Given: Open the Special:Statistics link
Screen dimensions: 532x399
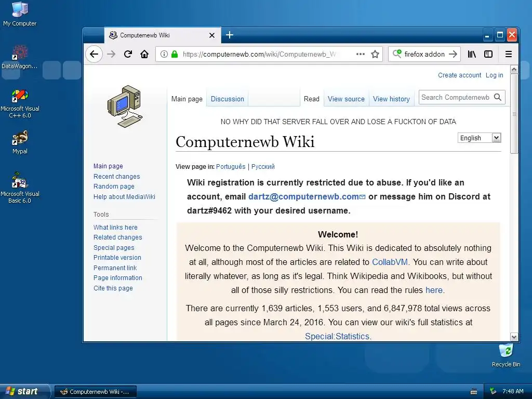Looking at the screenshot, I should (337, 336).
